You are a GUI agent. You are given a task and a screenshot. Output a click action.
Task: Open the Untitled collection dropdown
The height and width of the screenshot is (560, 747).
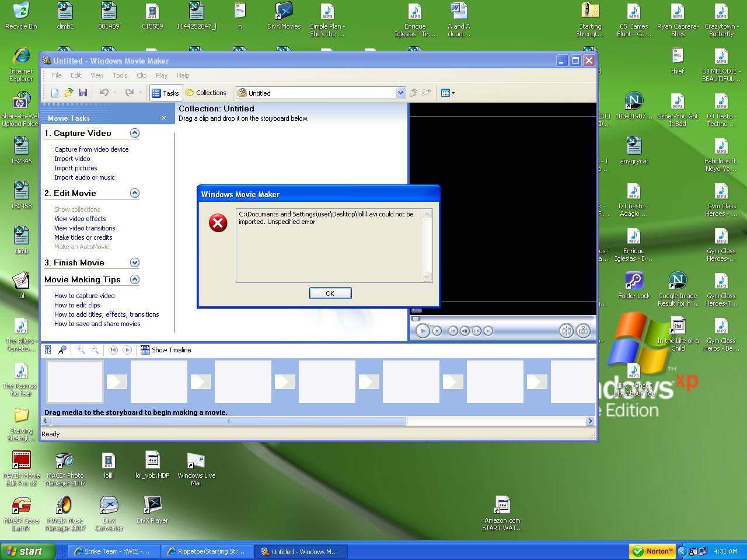[x=400, y=93]
